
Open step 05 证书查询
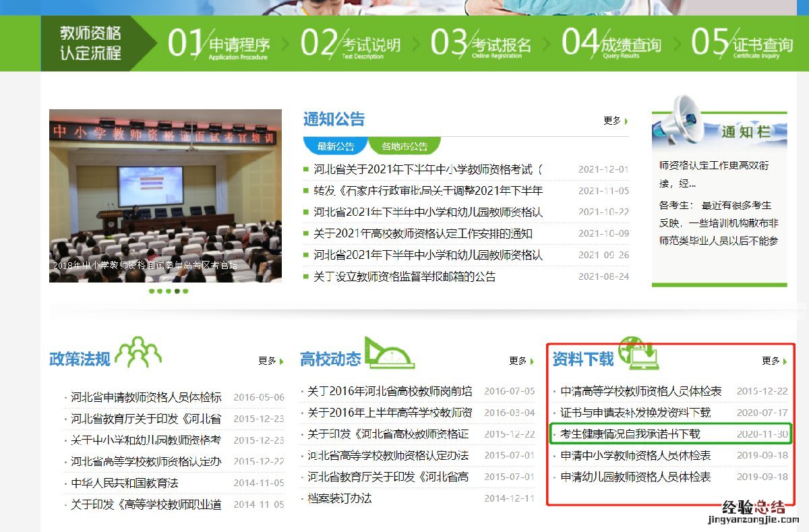pos(742,43)
